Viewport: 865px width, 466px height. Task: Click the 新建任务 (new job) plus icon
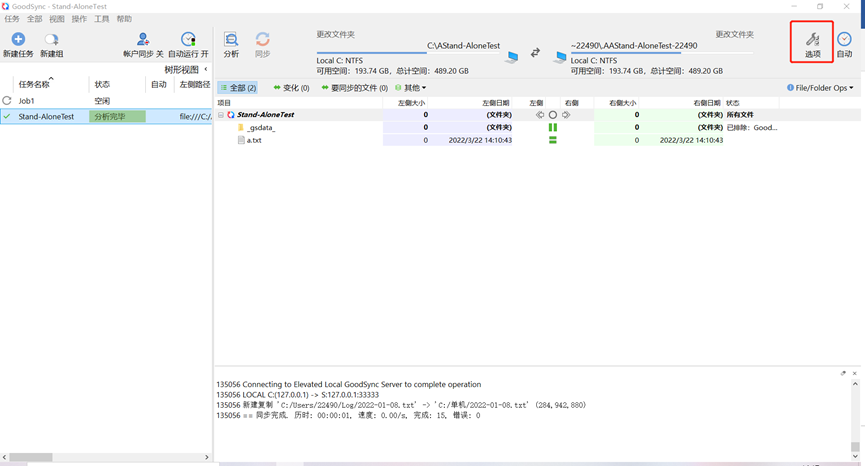click(18, 39)
